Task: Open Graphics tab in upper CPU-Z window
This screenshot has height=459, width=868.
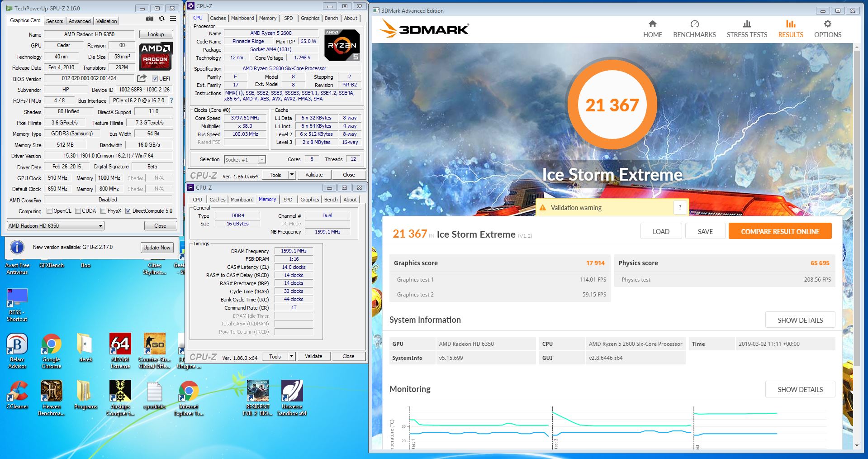Action: (x=310, y=18)
